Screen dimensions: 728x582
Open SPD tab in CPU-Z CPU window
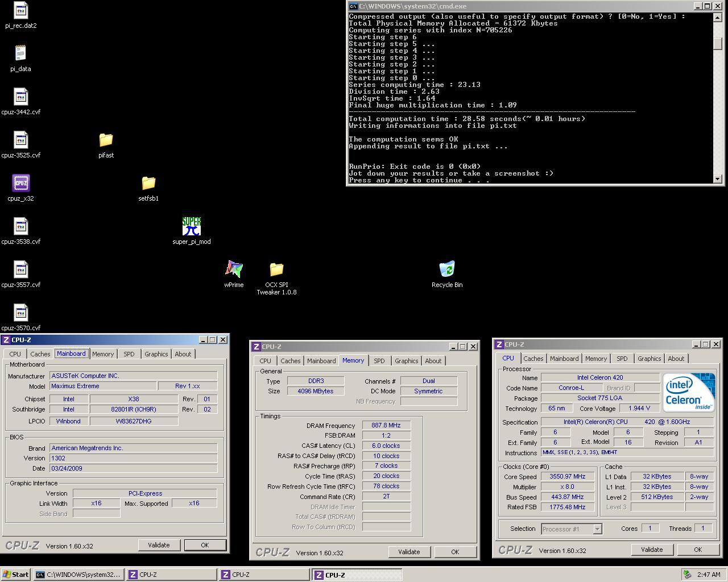622,359
